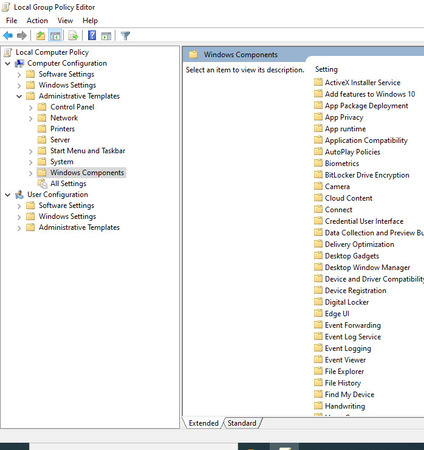Screen dimensions: 424x450
Task: Click the Export List toolbar icon
Action: [73, 35]
